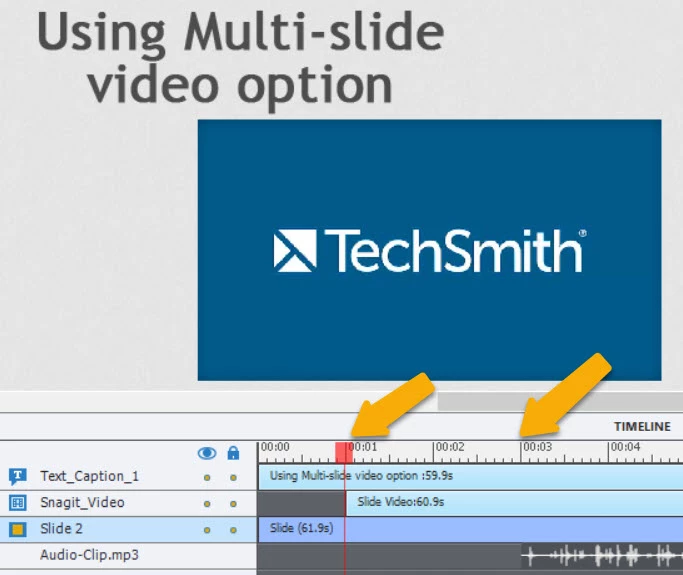Select the Audio-Clip.mp3 track label
Screen dimensions: 683x575
89,555
